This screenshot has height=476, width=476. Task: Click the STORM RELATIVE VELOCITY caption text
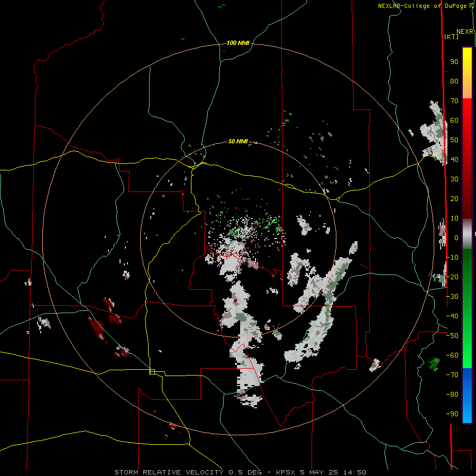[169, 472]
